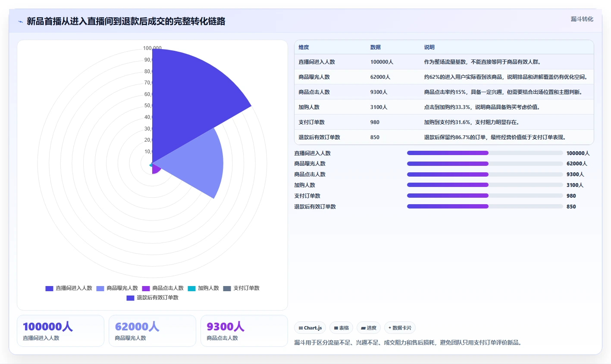Click the 进度 chip
Image resolution: width=611 pixels, height=364 pixels.
coord(369,328)
